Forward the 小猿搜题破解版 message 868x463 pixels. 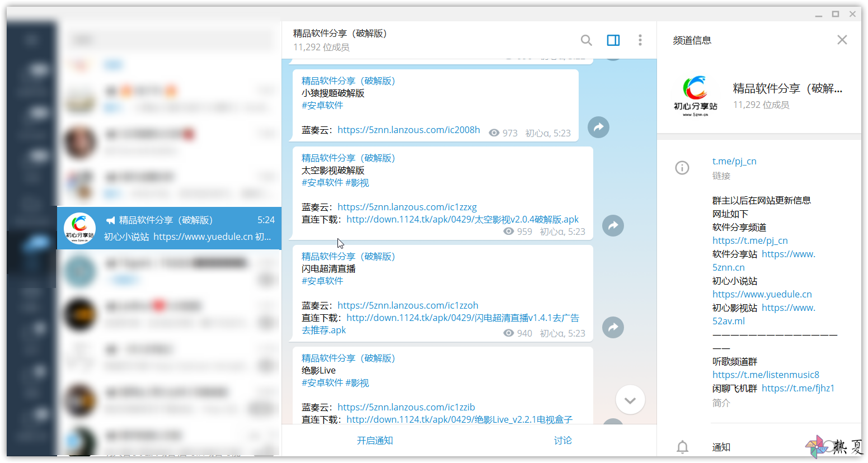point(598,127)
